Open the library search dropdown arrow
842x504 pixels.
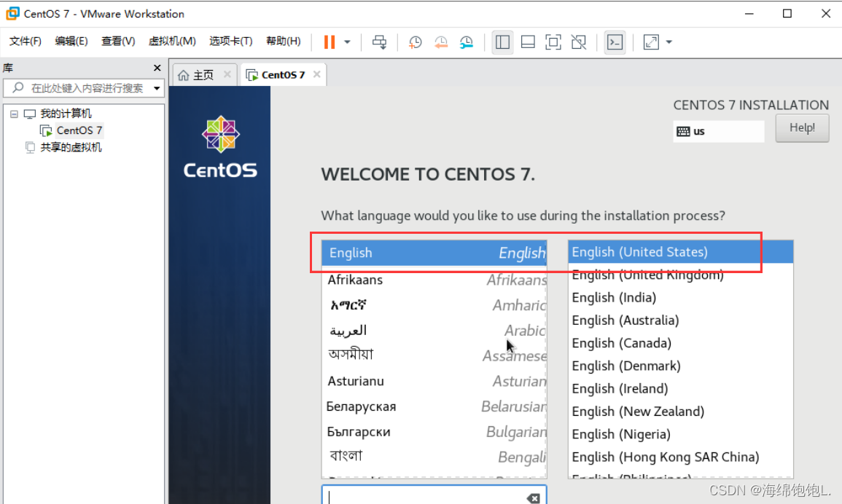(157, 88)
